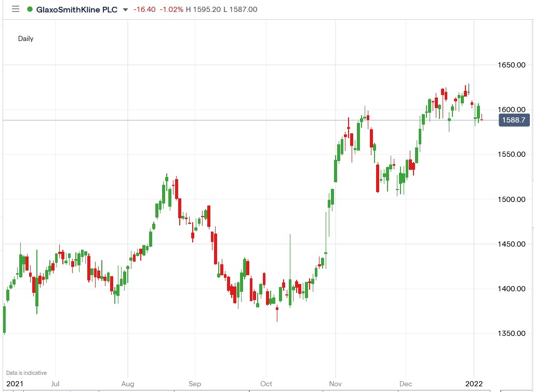Viewport: 534px width, 392px height.
Task: Open the hamburger navigation menu
Action: coord(16,9)
